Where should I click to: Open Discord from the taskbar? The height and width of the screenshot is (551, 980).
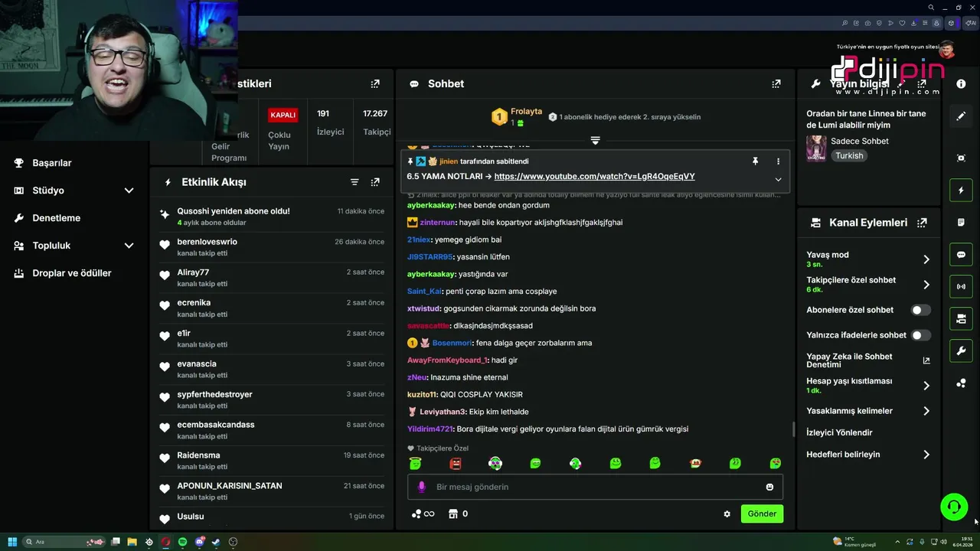coord(199,542)
